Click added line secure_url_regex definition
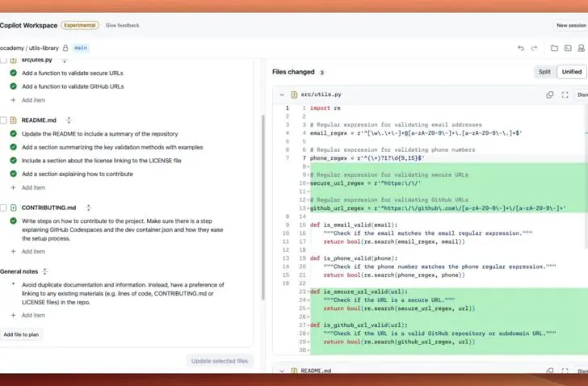This screenshot has height=386, width=588. 366,183
